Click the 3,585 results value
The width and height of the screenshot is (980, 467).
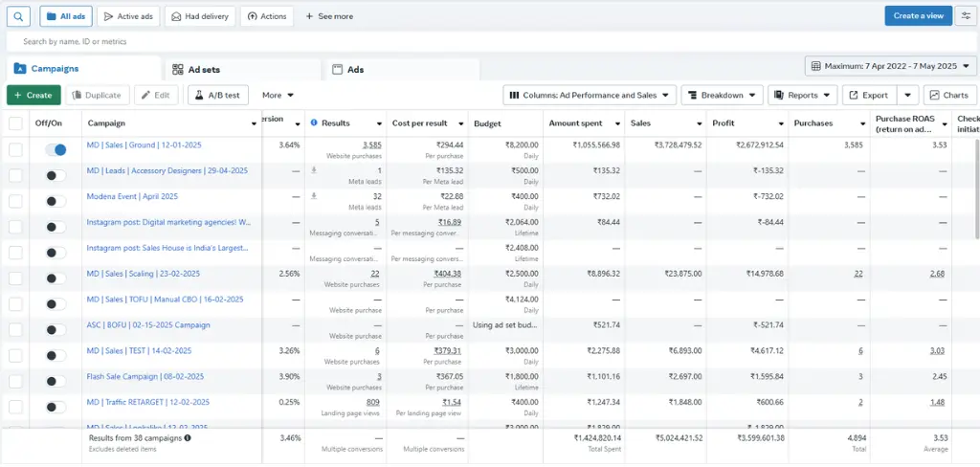click(372, 145)
